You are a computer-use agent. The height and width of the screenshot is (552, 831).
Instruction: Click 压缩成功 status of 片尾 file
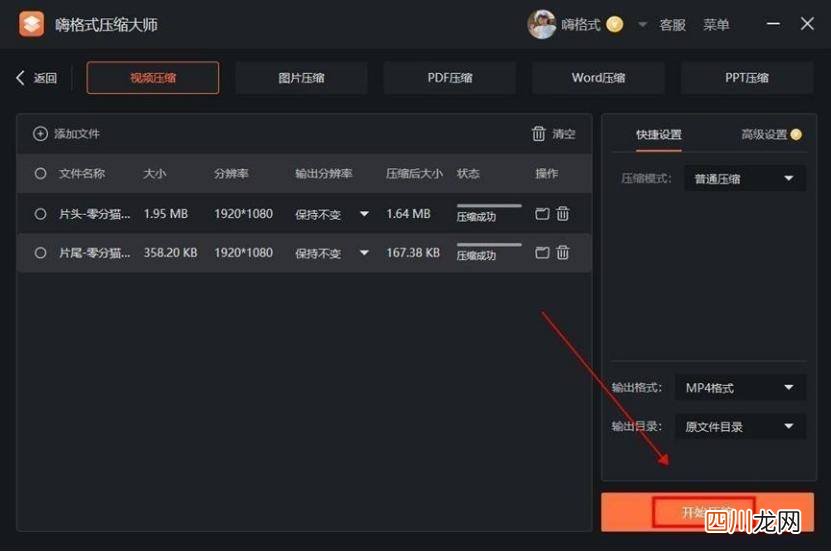tap(476, 256)
